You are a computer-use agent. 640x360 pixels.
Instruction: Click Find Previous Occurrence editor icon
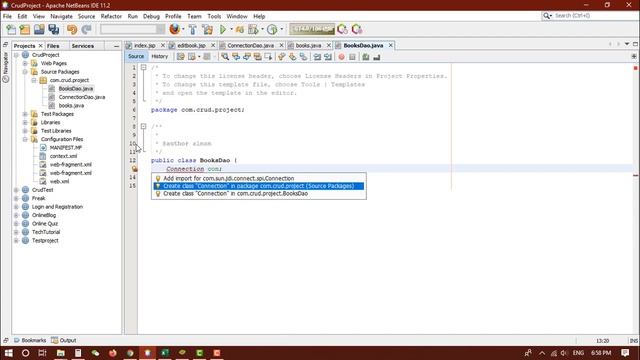tap(236, 57)
